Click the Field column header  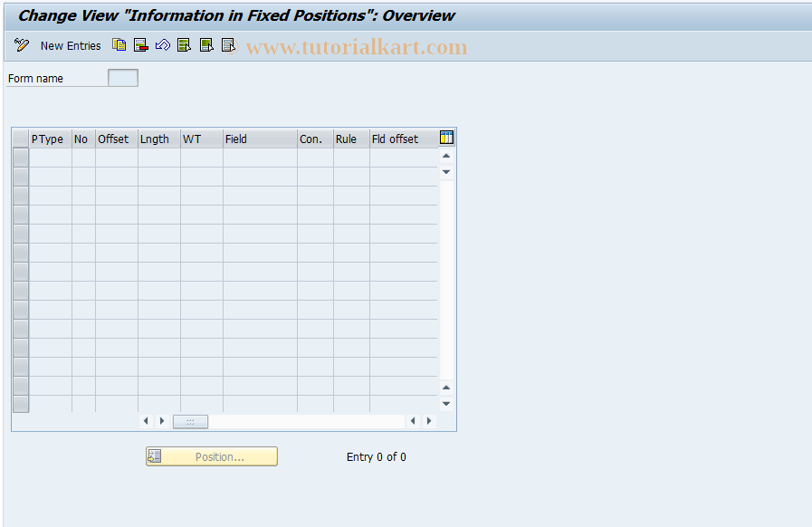pos(260,139)
